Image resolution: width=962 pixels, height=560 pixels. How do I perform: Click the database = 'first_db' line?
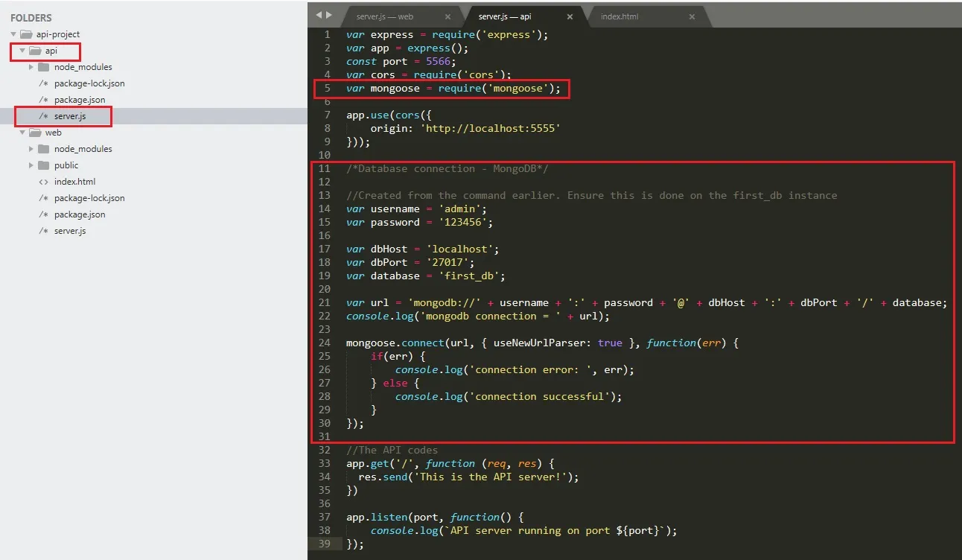tap(426, 276)
